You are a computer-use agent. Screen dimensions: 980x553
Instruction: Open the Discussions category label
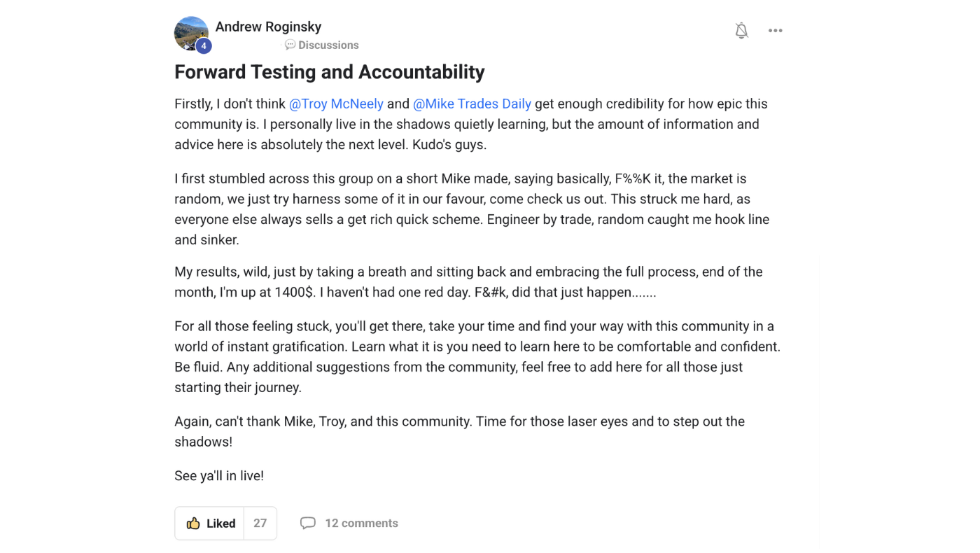pyautogui.click(x=328, y=45)
